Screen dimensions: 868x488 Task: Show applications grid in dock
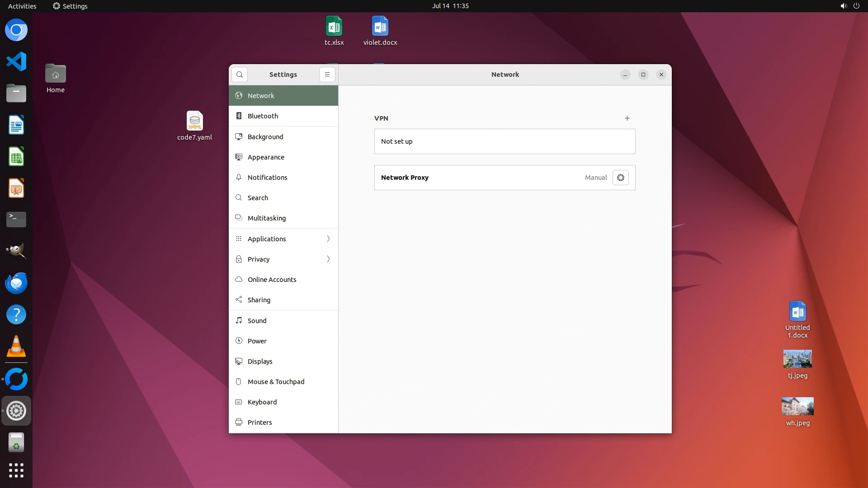pyautogui.click(x=16, y=470)
